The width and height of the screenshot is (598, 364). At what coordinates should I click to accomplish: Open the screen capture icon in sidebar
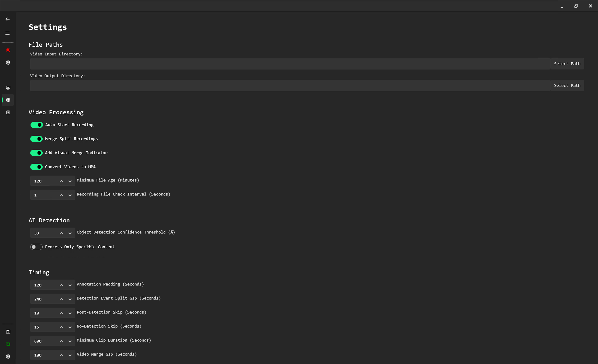[x=8, y=87]
